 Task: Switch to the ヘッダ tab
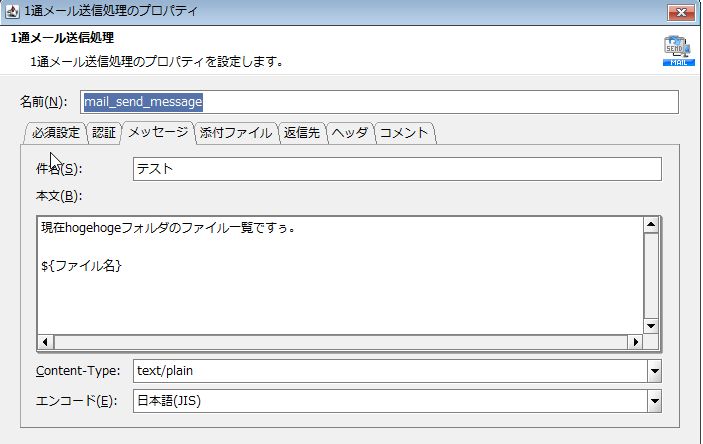point(350,133)
